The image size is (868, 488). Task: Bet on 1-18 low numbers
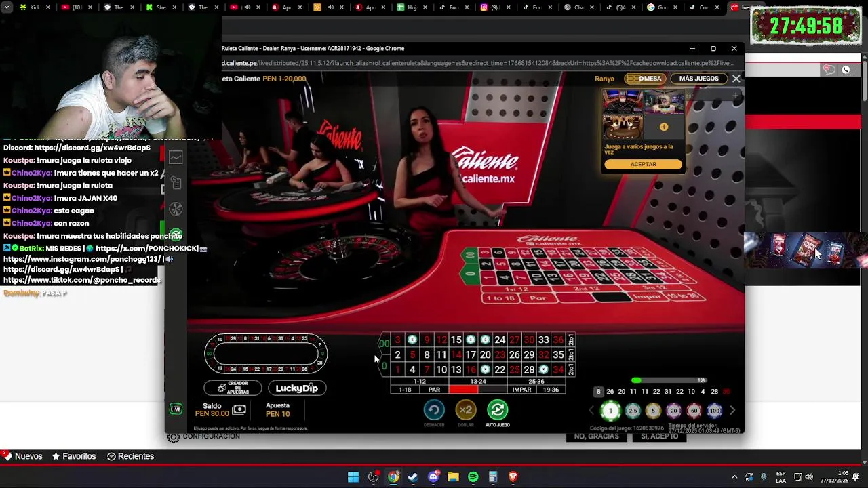coord(405,390)
